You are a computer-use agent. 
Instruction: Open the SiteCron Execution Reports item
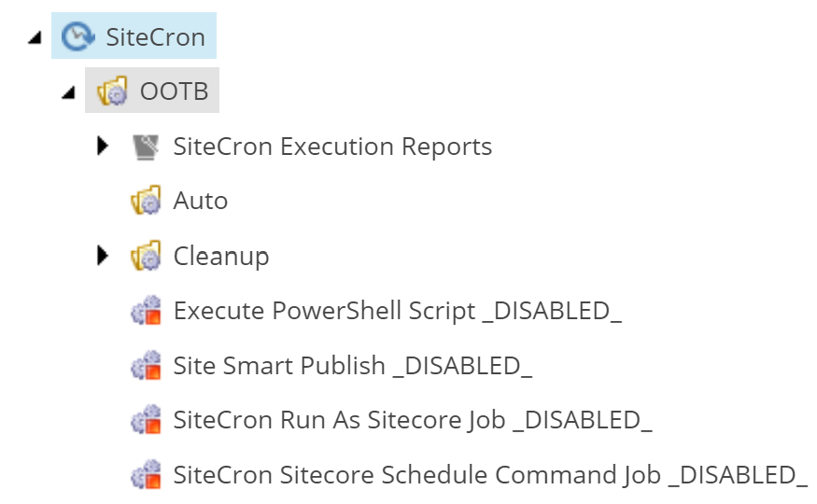click(332, 147)
